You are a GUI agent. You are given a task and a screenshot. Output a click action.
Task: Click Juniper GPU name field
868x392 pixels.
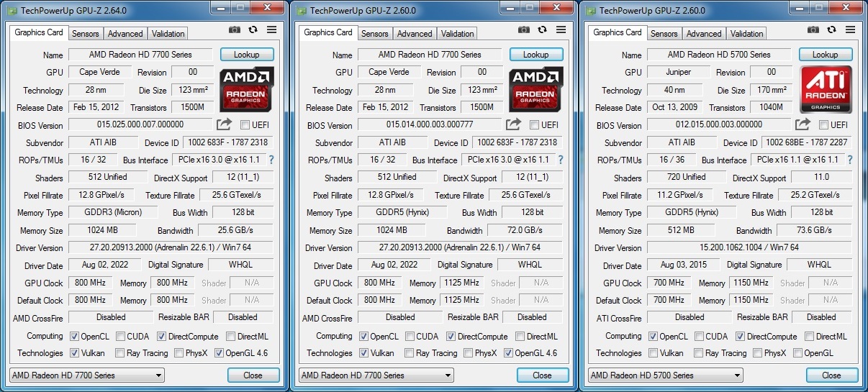(679, 72)
